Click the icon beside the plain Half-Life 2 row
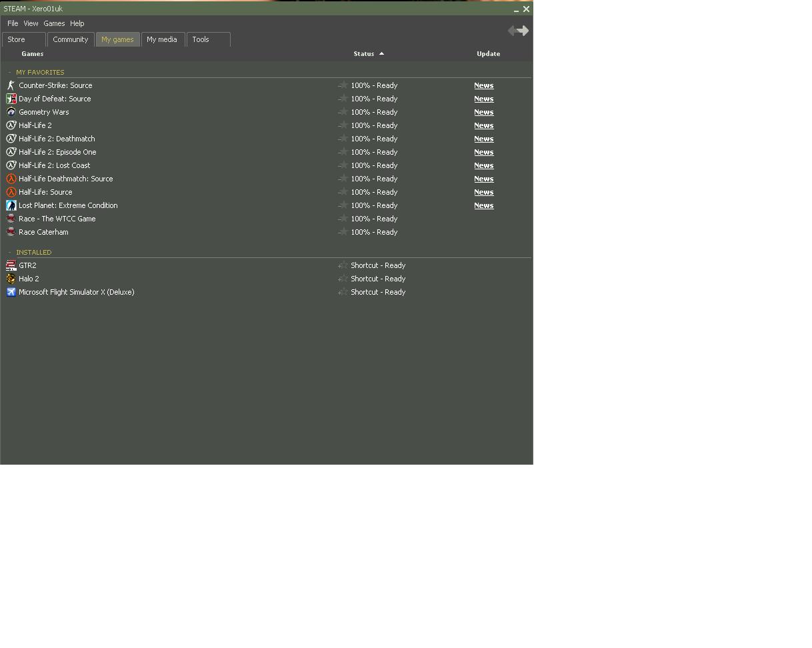The height and width of the screenshot is (648, 812). click(11, 125)
